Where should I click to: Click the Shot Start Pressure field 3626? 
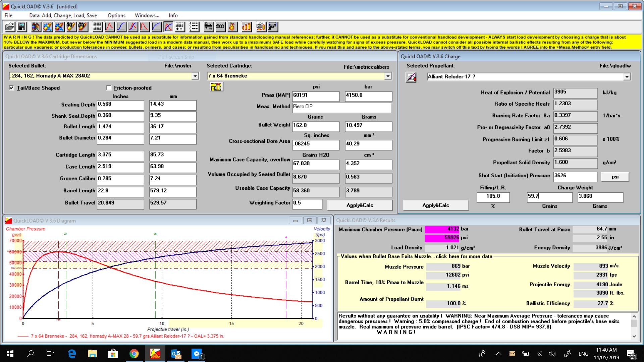click(575, 176)
